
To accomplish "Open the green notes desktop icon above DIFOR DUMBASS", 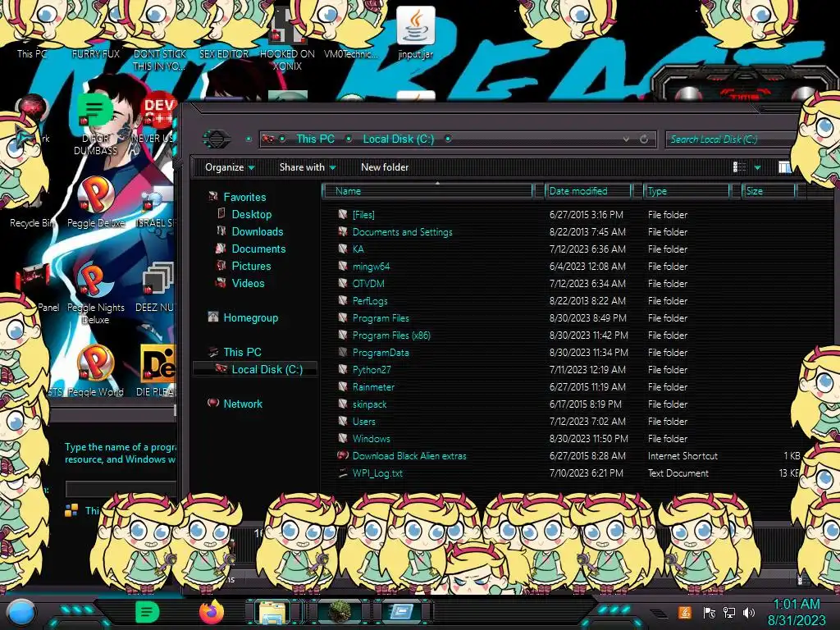I will 95,110.
